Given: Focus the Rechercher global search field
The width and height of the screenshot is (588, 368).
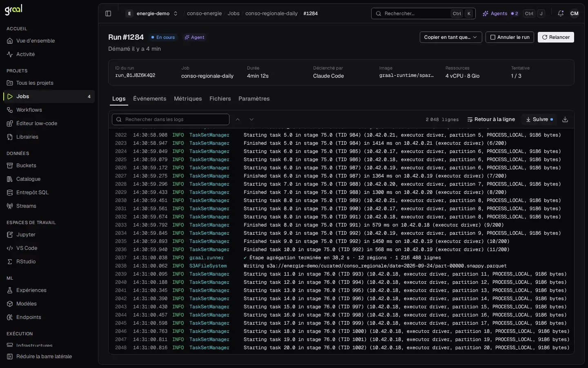Looking at the screenshot, I should tap(423, 13).
